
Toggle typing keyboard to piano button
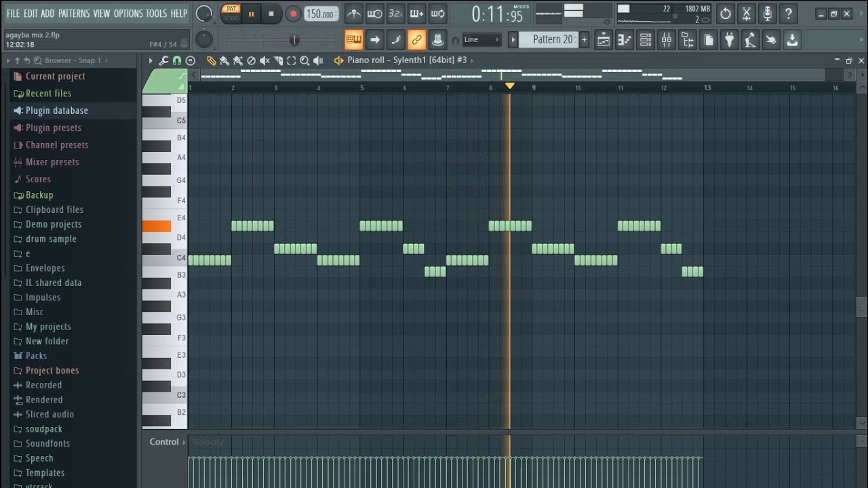click(353, 40)
